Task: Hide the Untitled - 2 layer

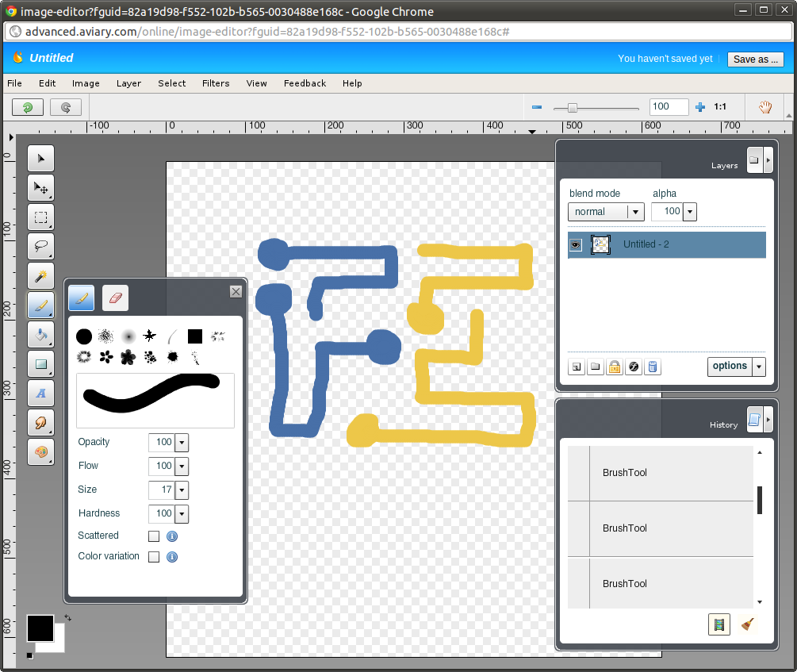Action: click(x=576, y=245)
